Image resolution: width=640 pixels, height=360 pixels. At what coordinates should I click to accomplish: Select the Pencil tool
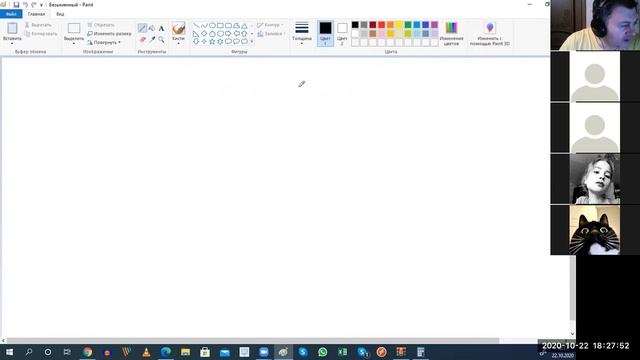(x=142, y=28)
